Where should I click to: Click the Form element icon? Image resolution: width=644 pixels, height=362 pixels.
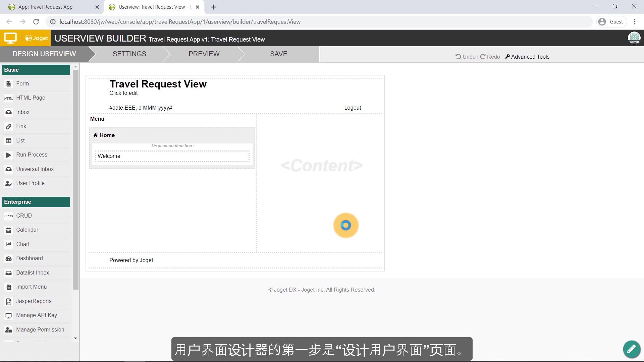[9, 84]
